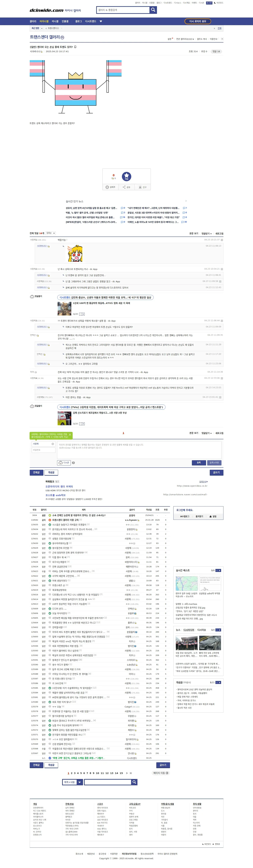Open the 디시콘 emoticon picker
This screenshot has width=253, height=868.
point(64,463)
